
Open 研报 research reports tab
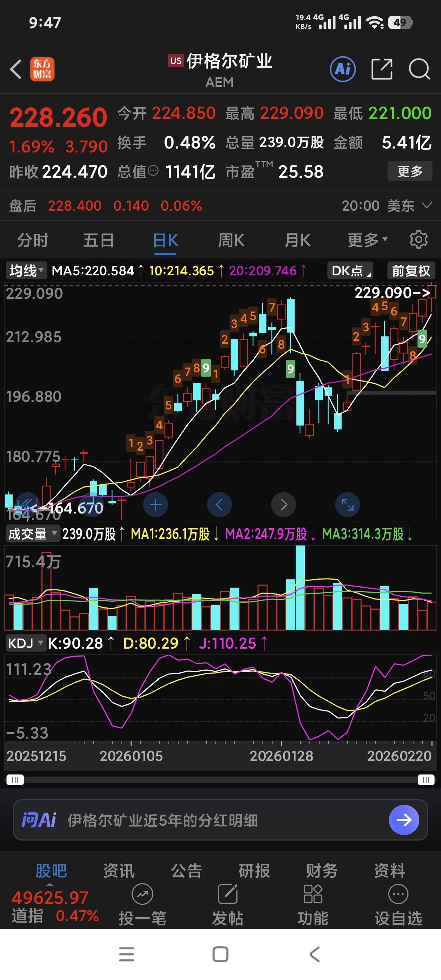pos(254,871)
